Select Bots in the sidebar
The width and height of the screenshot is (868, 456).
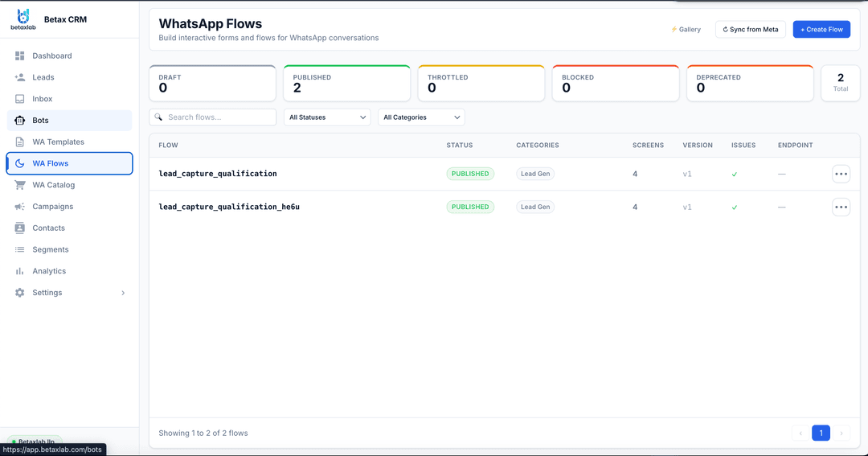coord(70,121)
